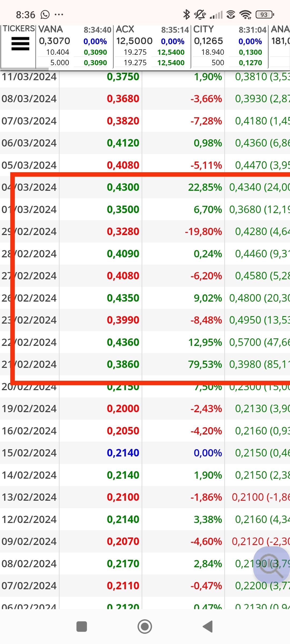
Task: Tap the battery level indicator
Action: click(x=265, y=14)
